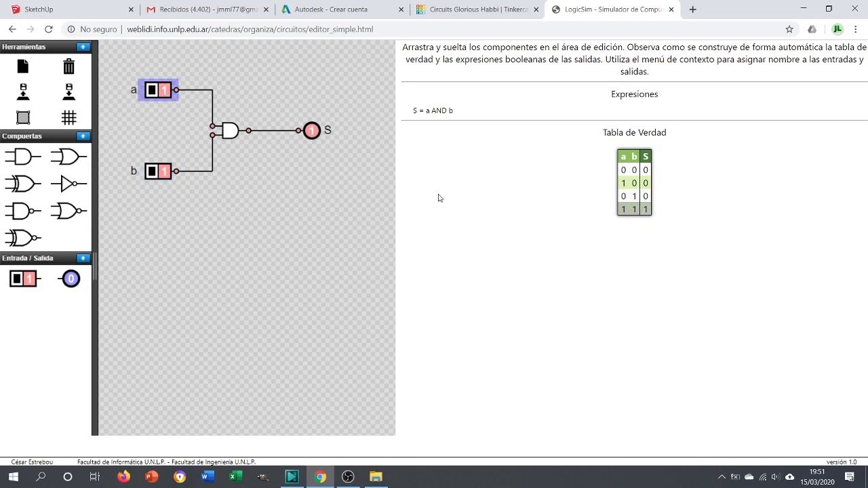Image resolution: width=868 pixels, height=488 pixels.
Task: Collapse the Compuertas panel
Action: pyautogui.click(x=83, y=136)
